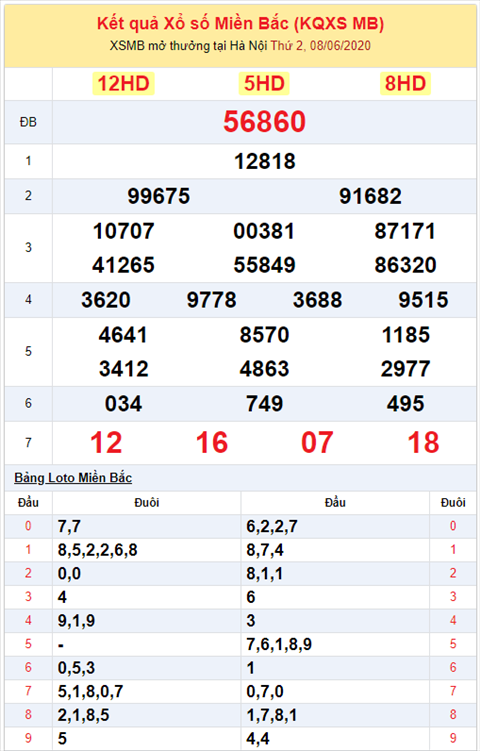Click fifth prize number 4863
The image size is (480, 751).
264,369
